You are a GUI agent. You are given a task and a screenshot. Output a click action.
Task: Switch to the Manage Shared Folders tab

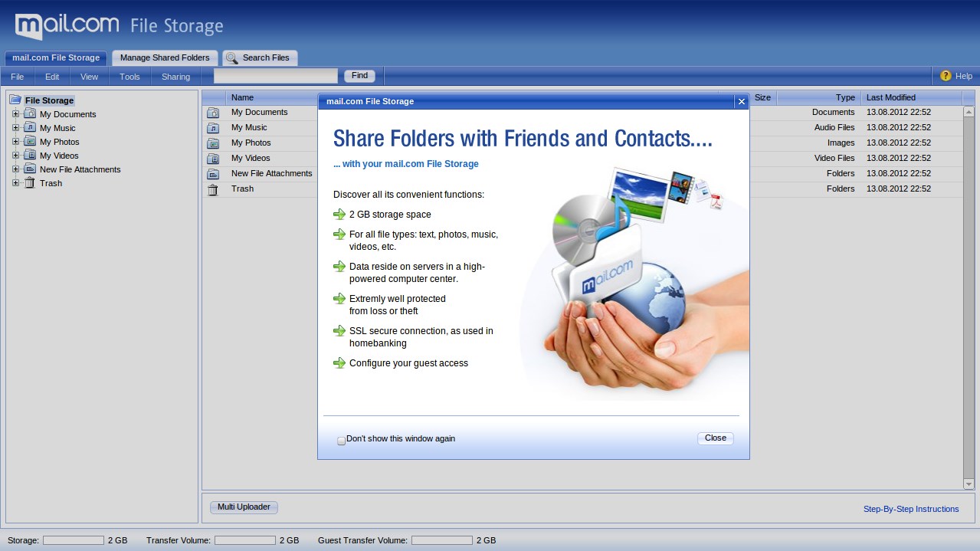pos(165,57)
